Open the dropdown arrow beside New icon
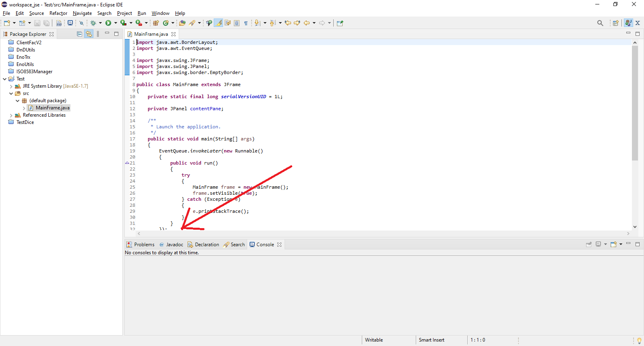This screenshot has height=346, width=644. [x=14, y=23]
